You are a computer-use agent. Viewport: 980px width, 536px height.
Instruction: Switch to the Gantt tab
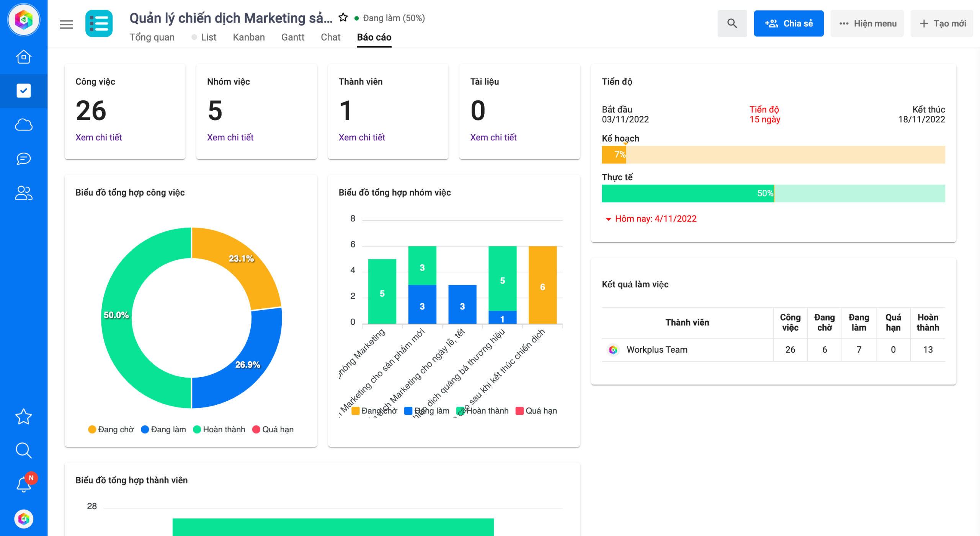[x=293, y=37]
